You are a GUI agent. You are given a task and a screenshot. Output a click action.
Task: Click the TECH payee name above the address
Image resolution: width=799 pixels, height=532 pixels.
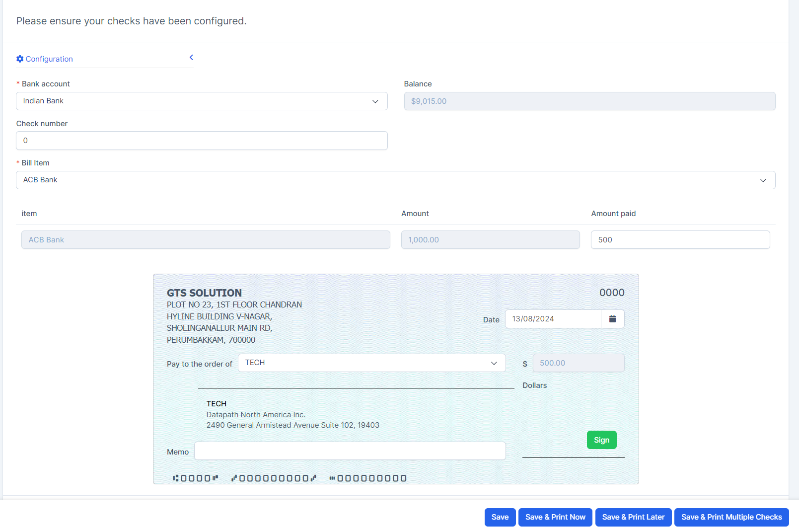(x=217, y=404)
